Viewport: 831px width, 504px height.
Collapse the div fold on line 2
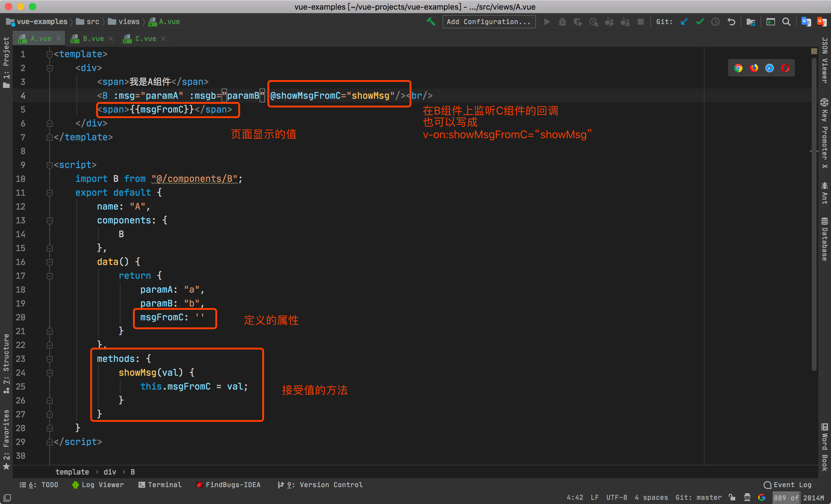click(50, 68)
